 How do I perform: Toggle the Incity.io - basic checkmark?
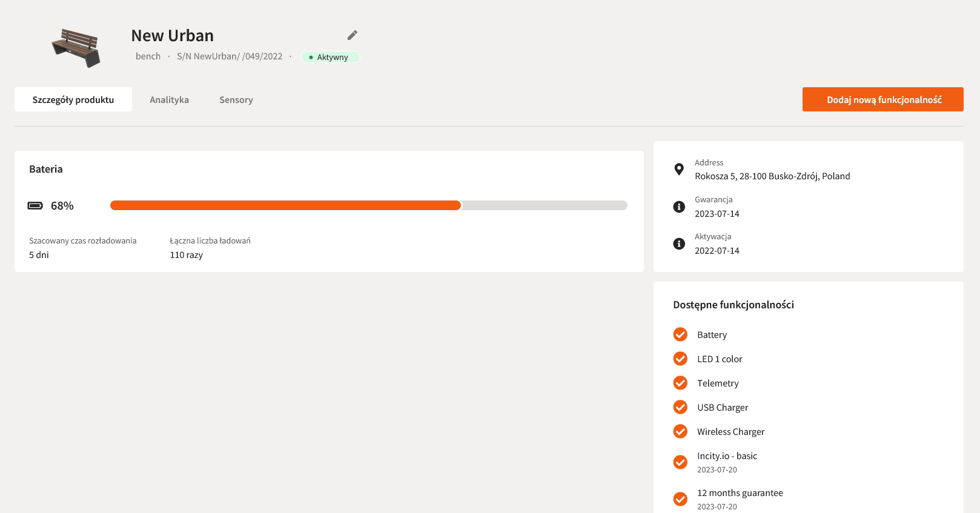[680, 462]
